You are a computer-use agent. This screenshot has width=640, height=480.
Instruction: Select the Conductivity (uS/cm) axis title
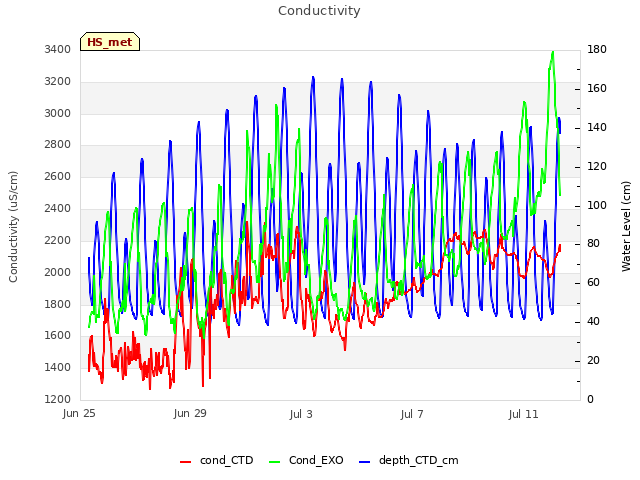(x=13, y=227)
